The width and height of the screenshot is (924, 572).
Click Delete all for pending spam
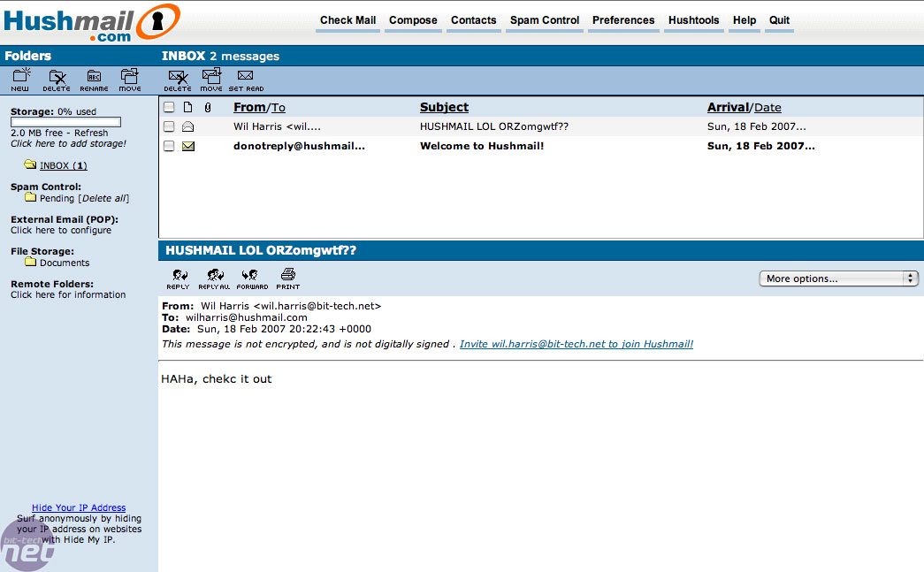click(x=104, y=199)
